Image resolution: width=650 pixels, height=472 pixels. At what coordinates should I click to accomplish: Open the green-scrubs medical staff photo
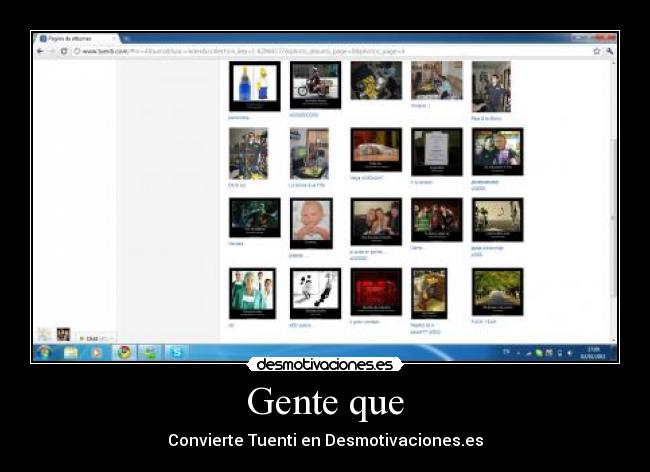(x=252, y=293)
